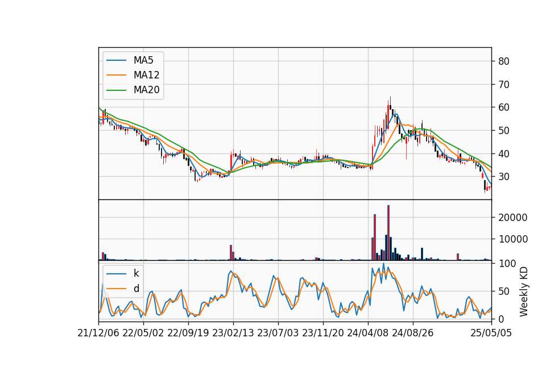
Task: Click the 24/08/26 date tick label
Action: click(x=413, y=333)
